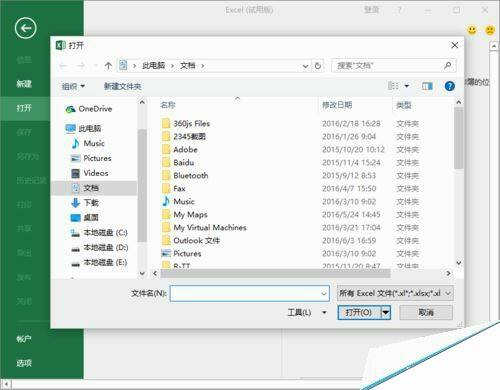
Task: Expand the 打开 button split arrow
Action: [x=386, y=313]
